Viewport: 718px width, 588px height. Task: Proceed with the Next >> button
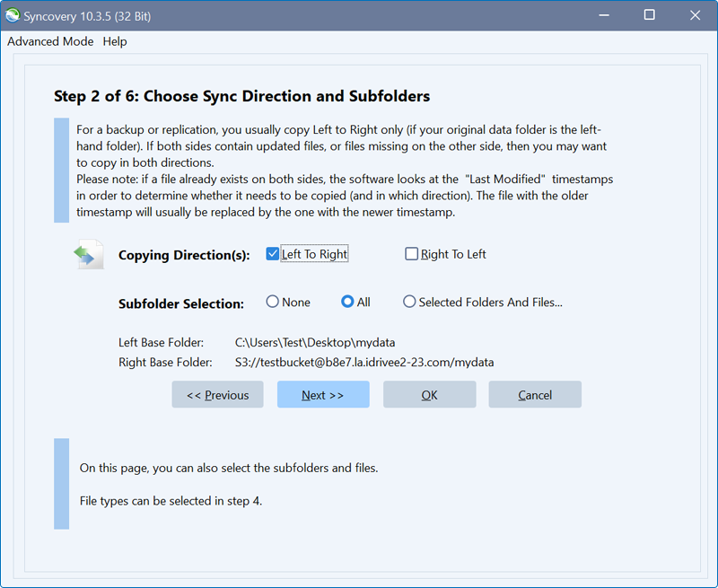(323, 394)
